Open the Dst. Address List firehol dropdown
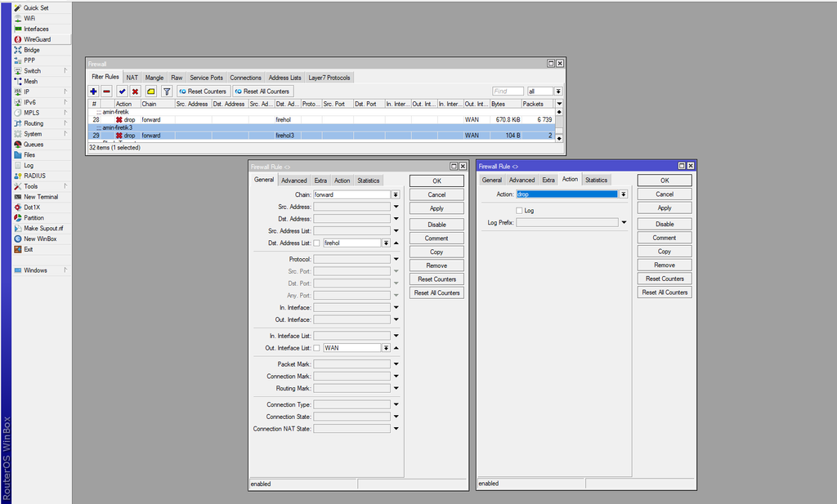This screenshot has width=837, height=504. coord(386,243)
